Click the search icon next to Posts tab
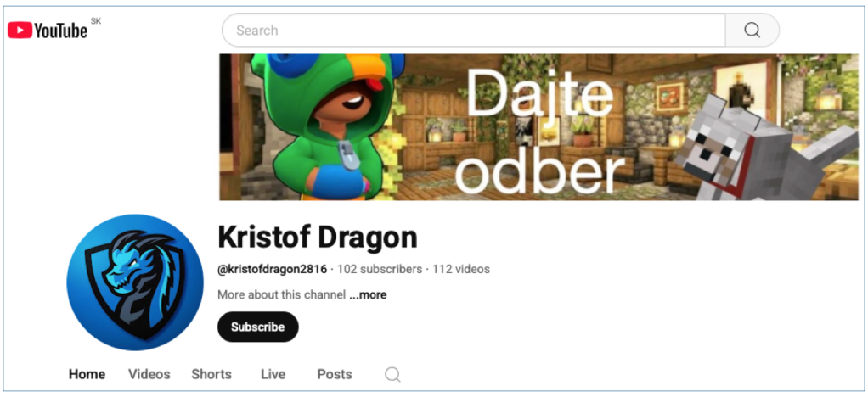This screenshot has width=868, height=397. coord(392,375)
